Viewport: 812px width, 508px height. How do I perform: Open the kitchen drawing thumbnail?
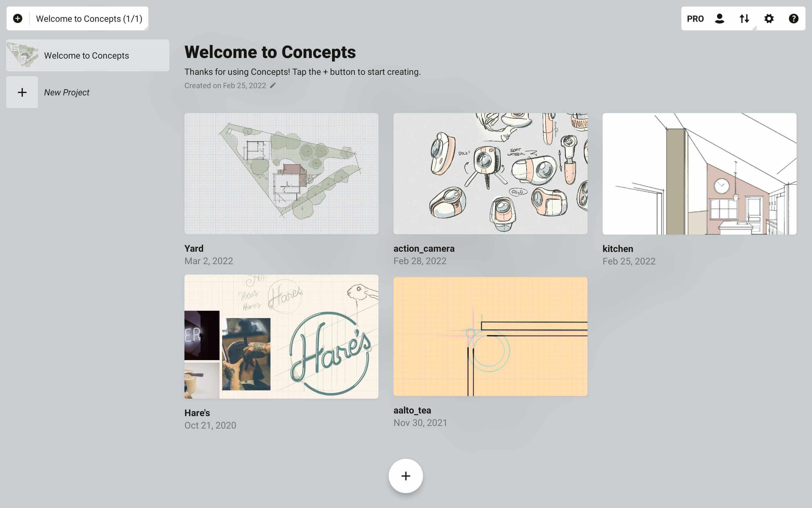coord(699,173)
